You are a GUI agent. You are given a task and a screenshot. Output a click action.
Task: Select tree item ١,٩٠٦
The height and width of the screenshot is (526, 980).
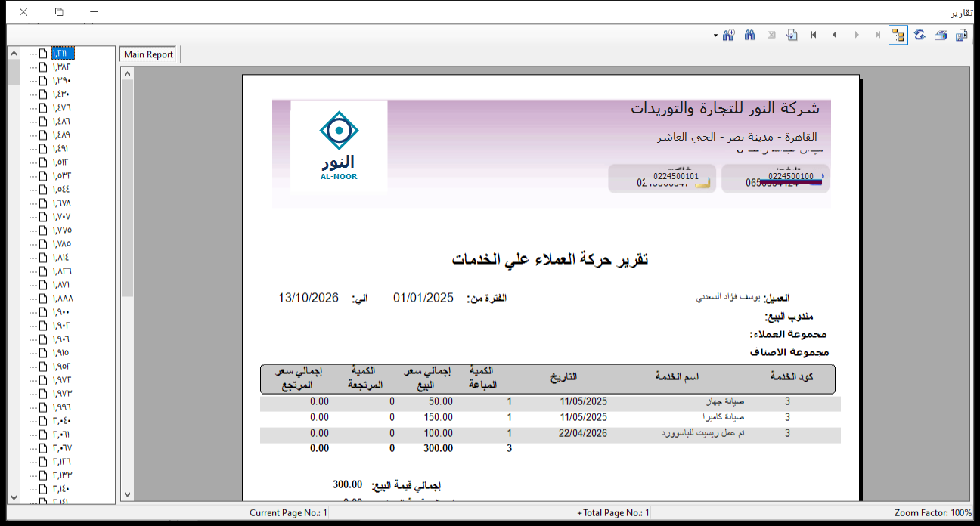pyautogui.click(x=61, y=339)
